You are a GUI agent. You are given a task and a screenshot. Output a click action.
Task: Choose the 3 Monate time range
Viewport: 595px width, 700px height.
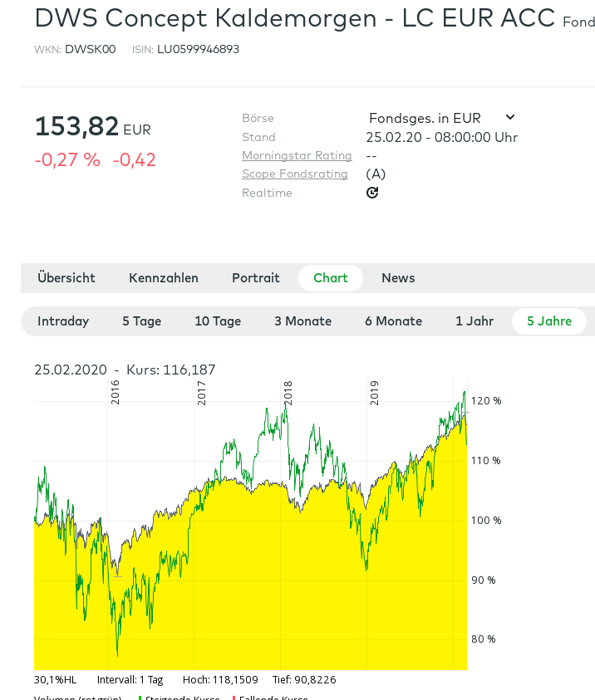303,321
